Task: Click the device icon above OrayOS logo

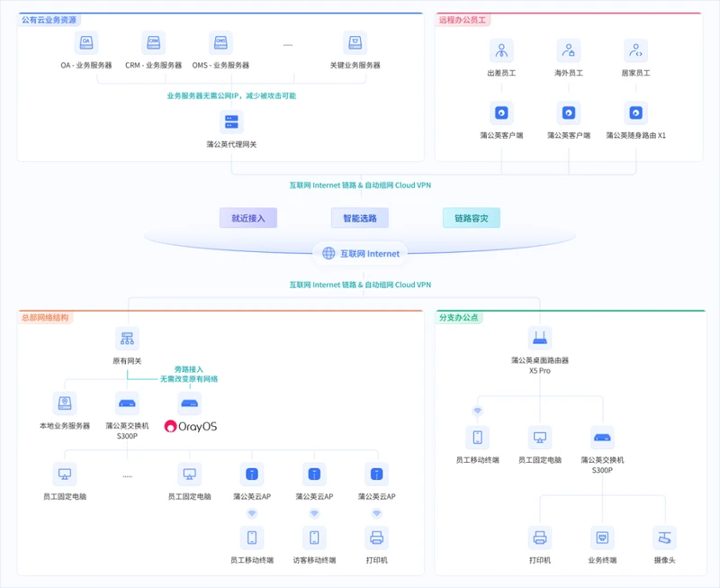Action: click(189, 403)
